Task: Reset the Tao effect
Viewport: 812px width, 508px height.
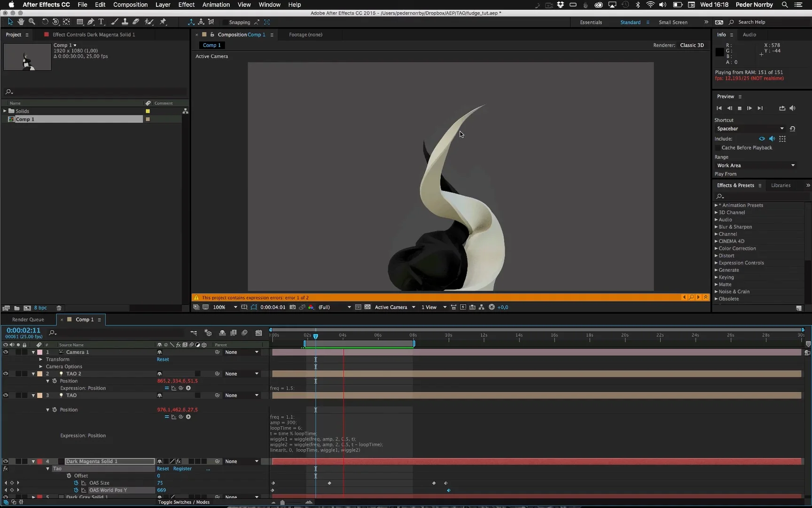Action: pyautogui.click(x=163, y=468)
